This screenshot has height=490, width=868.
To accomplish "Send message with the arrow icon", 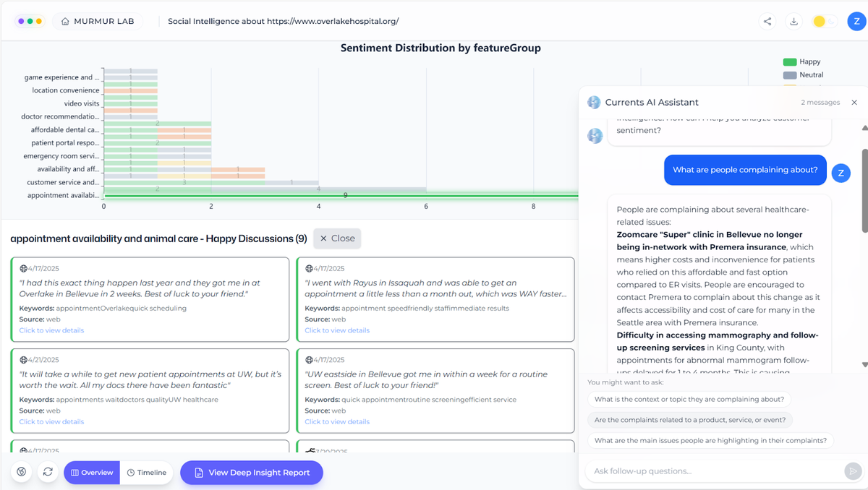I will 853,471.
